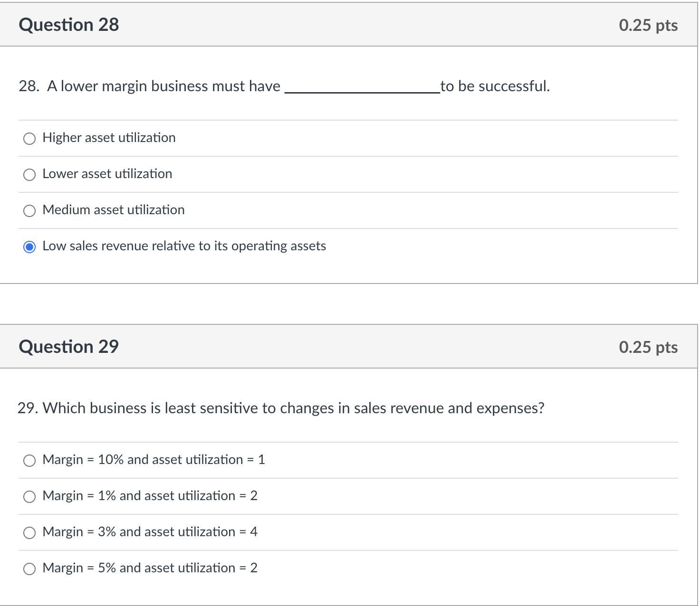700x606 pixels.
Task: Click the 'Higher asset utilization' answer text
Action: click(109, 138)
